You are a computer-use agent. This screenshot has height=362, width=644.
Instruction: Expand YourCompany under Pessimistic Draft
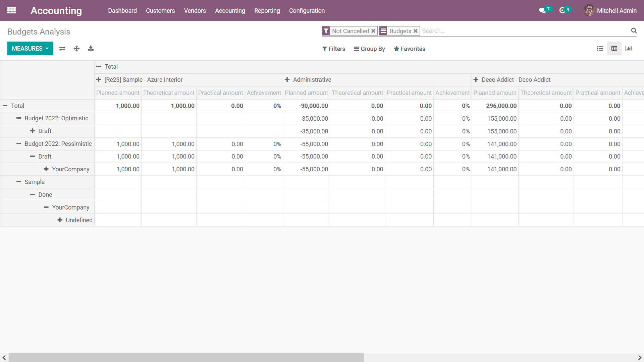(66, 169)
